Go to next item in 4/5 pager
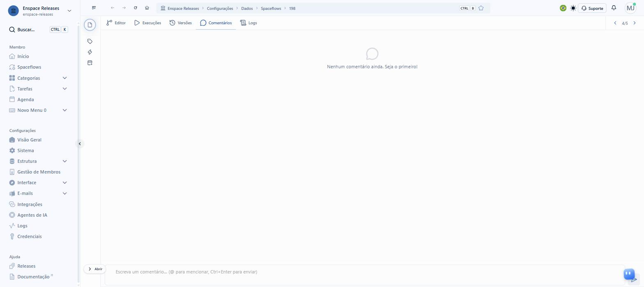This screenshot has width=644, height=287. 635,23
